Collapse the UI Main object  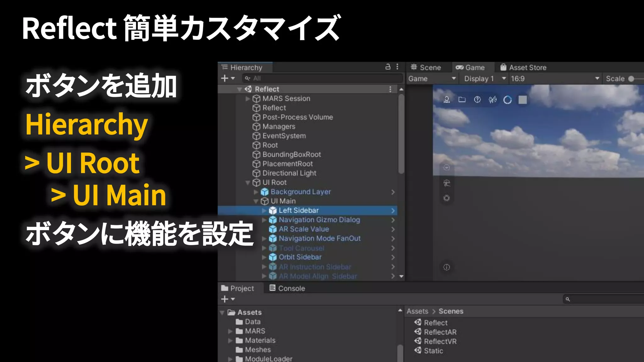pyautogui.click(x=256, y=201)
